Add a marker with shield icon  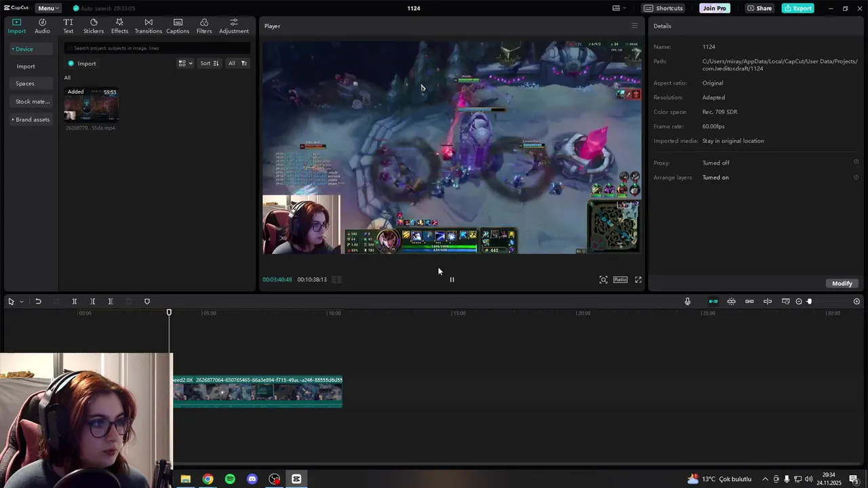(x=147, y=302)
